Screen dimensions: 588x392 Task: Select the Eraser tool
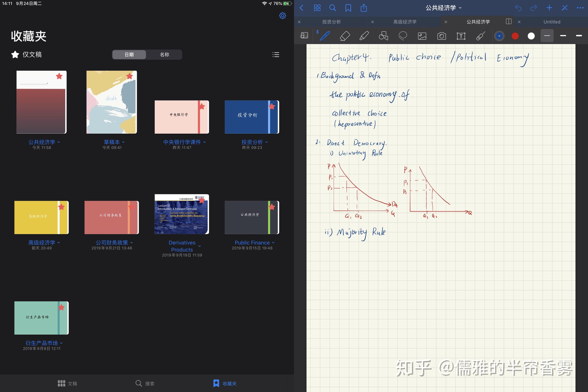click(x=345, y=36)
